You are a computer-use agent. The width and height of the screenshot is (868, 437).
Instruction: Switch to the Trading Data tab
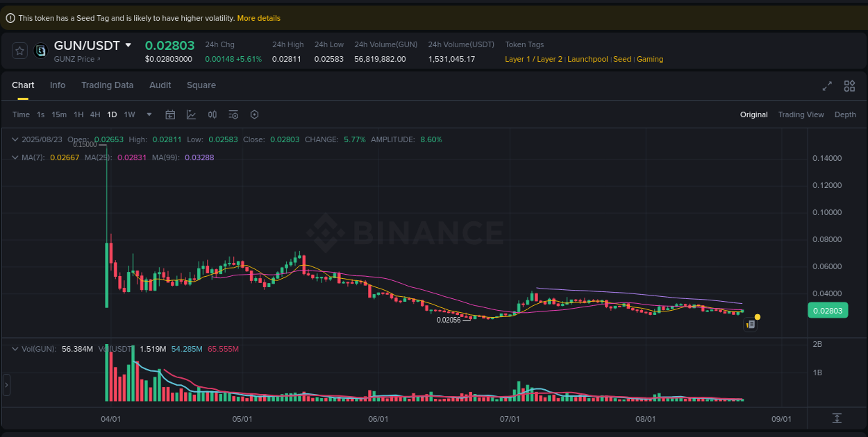pos(107,85)
